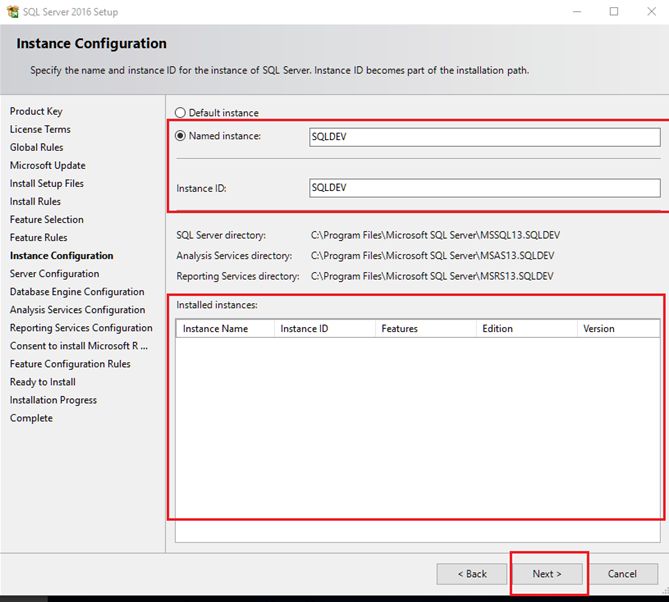669x602 pixels.
Task: Click the Back button
Action: coord(472,574)
